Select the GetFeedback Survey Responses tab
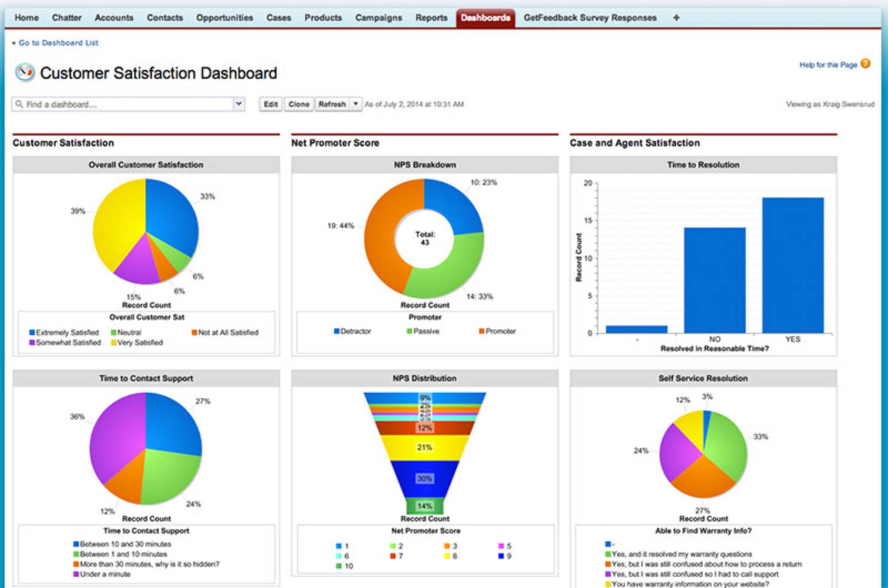The width and height of the screenshot is (888, 588). [590, 18]
